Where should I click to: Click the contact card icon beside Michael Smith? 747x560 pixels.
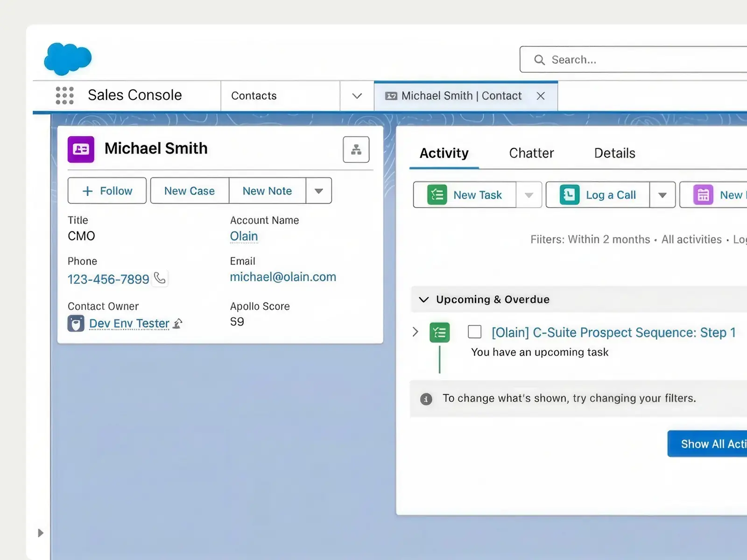click(x=81, y=149)
